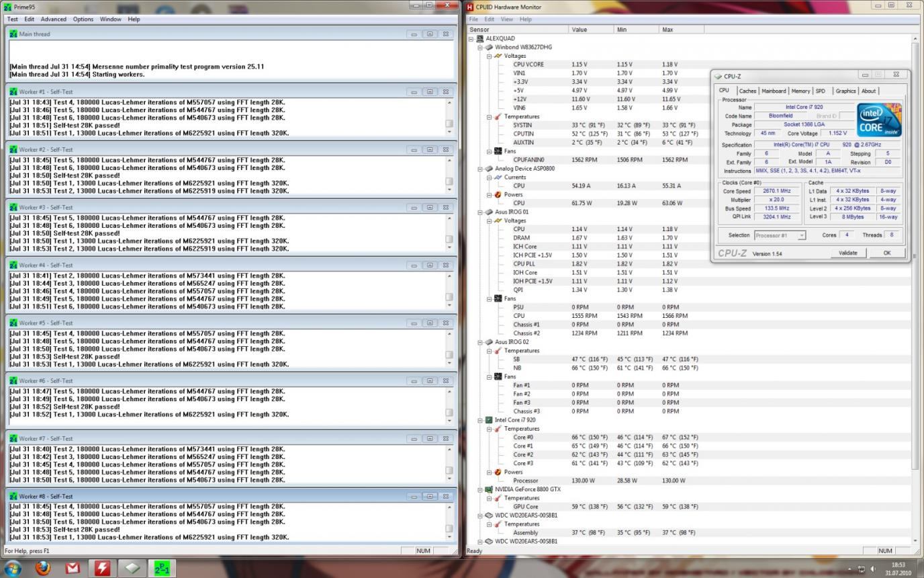Sort by the Max column header

coord(681,30)
